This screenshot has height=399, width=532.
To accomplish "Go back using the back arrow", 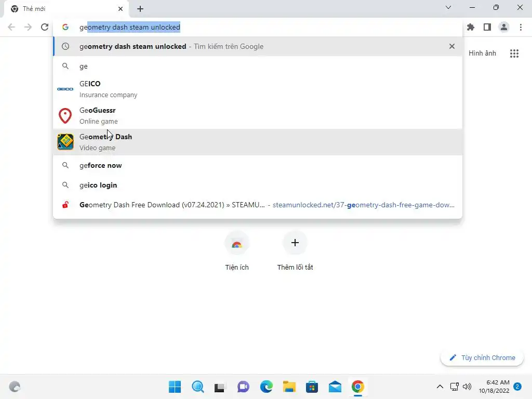I will click(x=11, y=27).
